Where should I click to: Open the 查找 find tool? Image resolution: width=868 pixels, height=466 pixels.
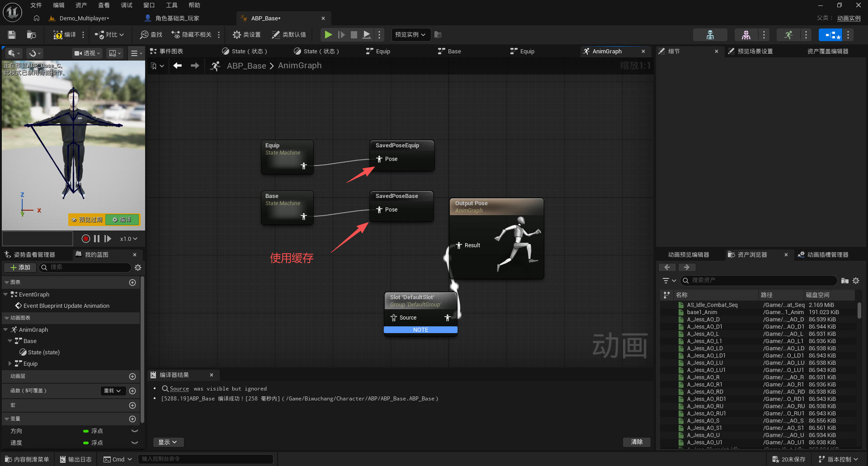[151, 35]
